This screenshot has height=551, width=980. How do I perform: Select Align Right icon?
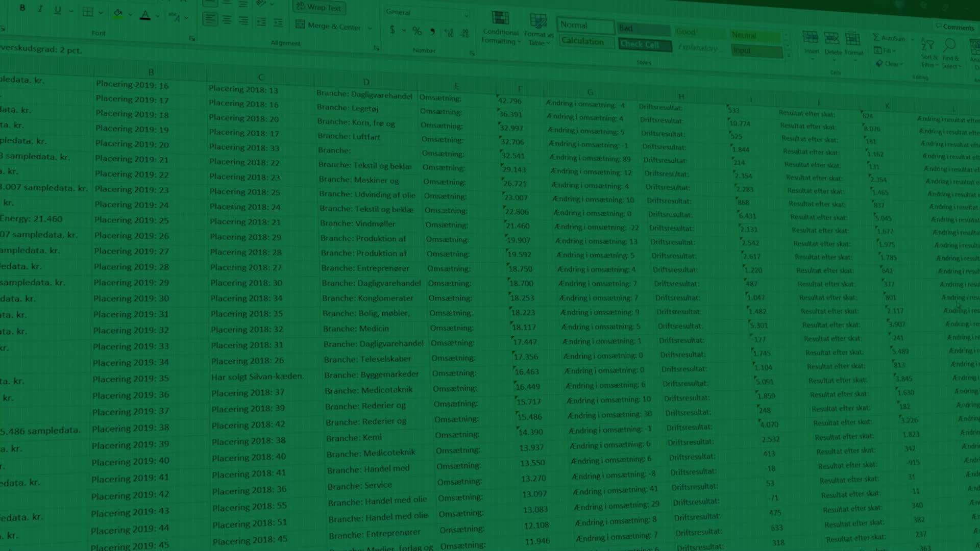243,21
